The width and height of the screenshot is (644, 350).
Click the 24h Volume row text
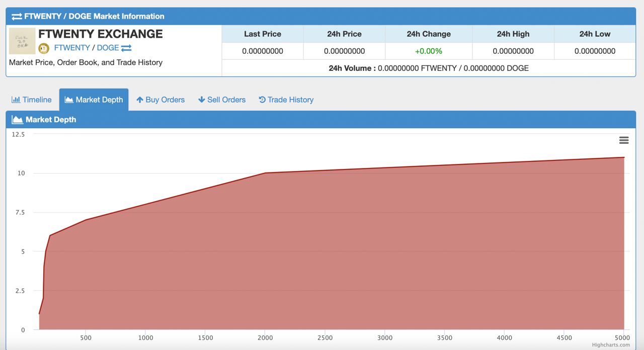pos(429,68)
